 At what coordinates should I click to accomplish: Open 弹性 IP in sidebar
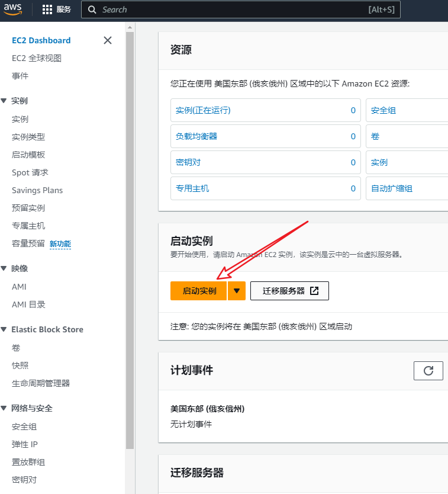[x=24, y=444]
